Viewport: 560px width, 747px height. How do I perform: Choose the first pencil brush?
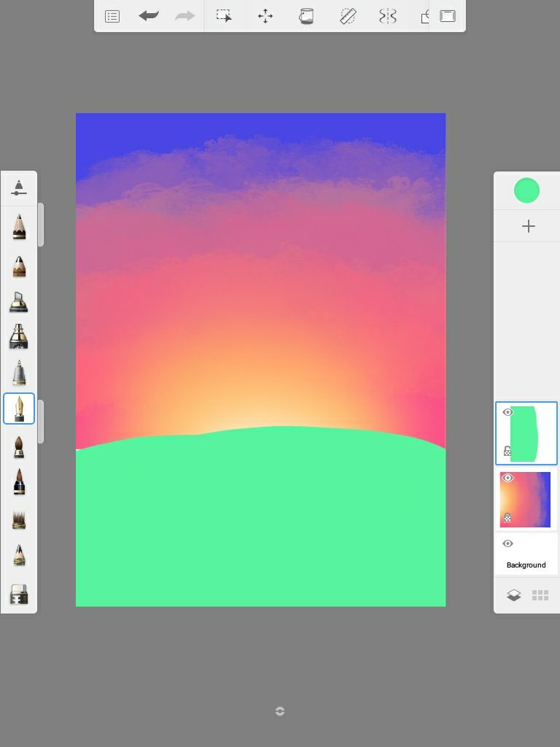19,226
